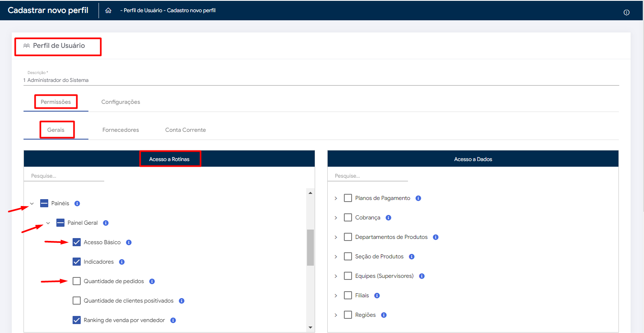The image size is (644, 333).
Task: Click info icon beside Acesso Básico
Action: [x=129, y=243]
